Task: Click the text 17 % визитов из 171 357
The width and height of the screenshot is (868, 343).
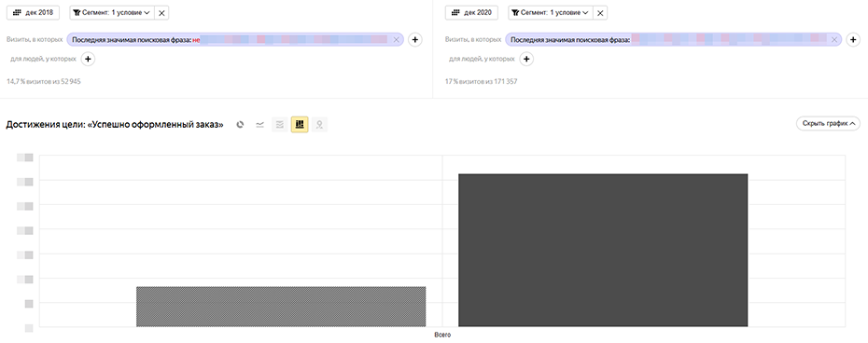Action: coord(481,81)
